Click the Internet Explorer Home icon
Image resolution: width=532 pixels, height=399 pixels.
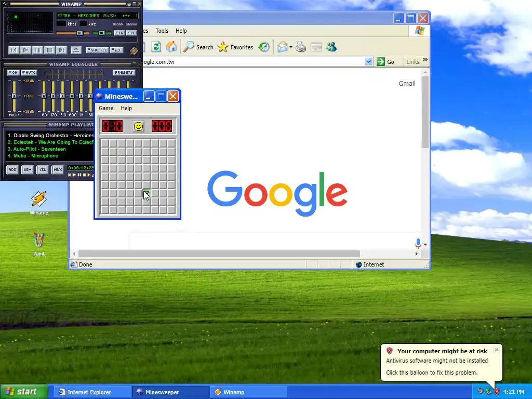(x=171, y=47)
